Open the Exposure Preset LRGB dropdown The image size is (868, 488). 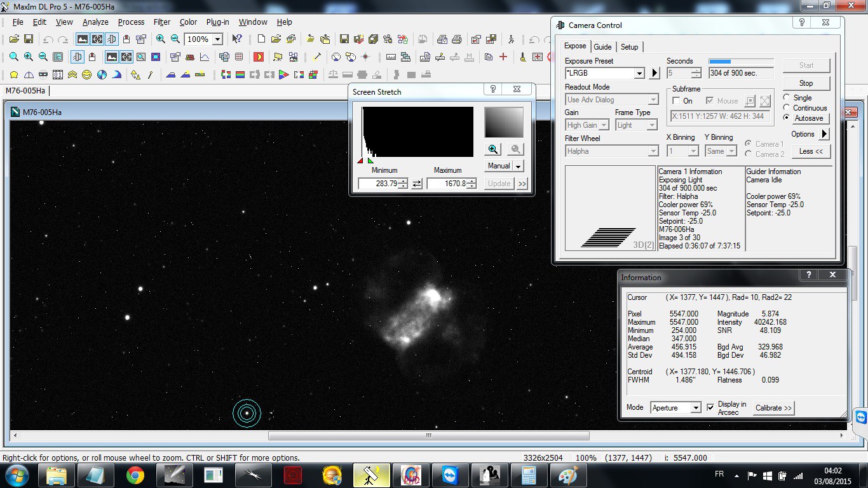639,73
